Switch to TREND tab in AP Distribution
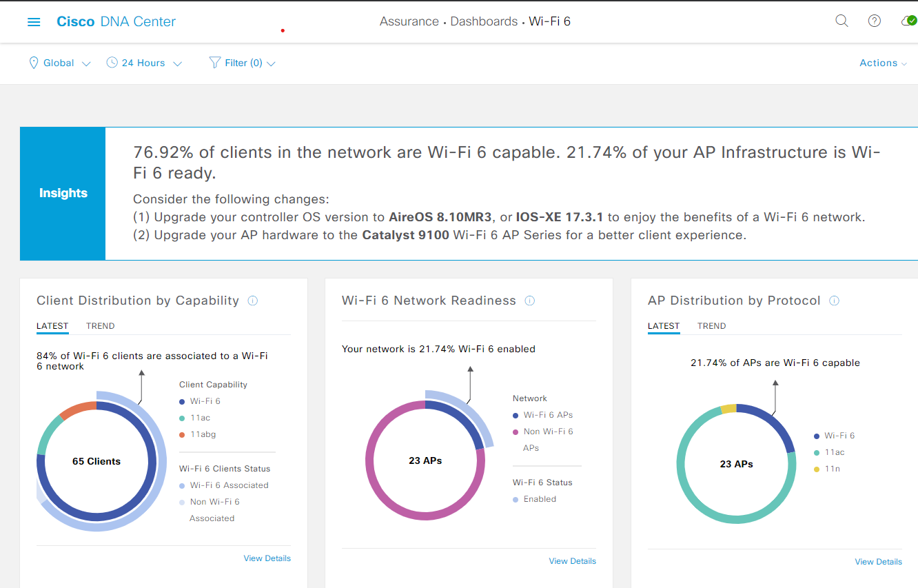The image size is (918, 588). click(711, 326)
